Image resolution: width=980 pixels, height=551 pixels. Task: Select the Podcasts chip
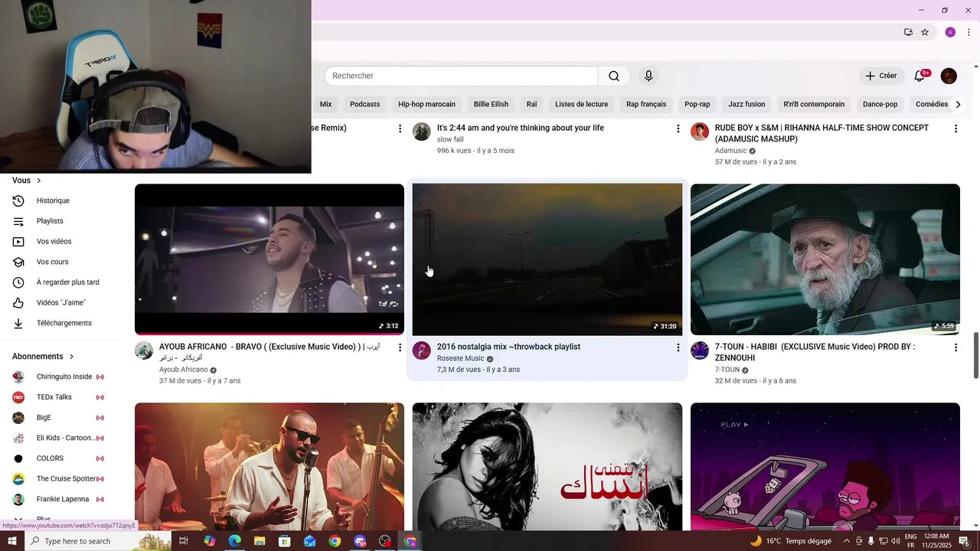click(x=364, y=104)
